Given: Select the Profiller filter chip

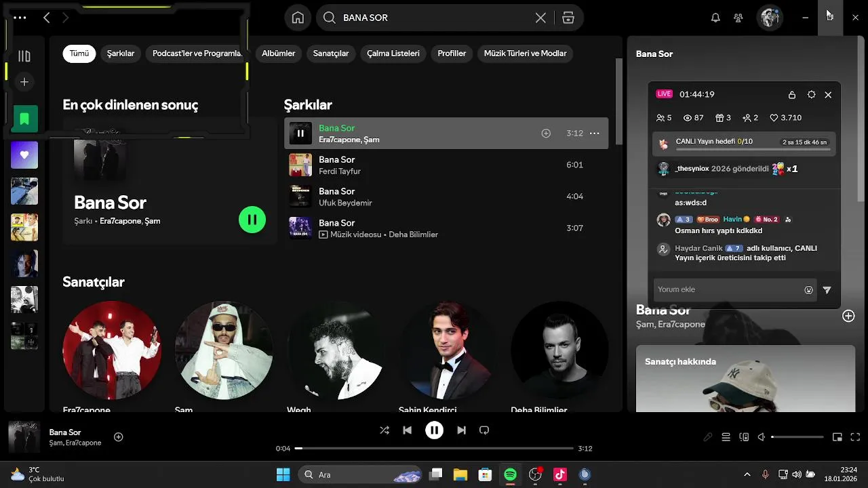Looking at the screenshot, I should point(452,54).
